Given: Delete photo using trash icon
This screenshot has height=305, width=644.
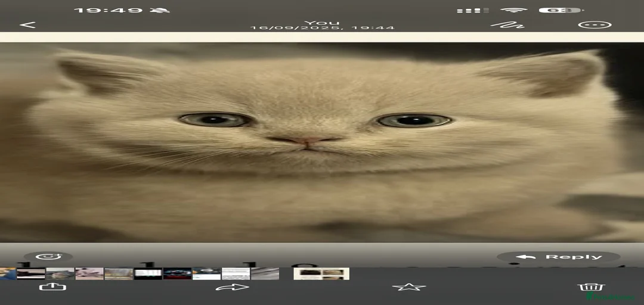Looking at the screenshot, I should click(x=583, y=288).
